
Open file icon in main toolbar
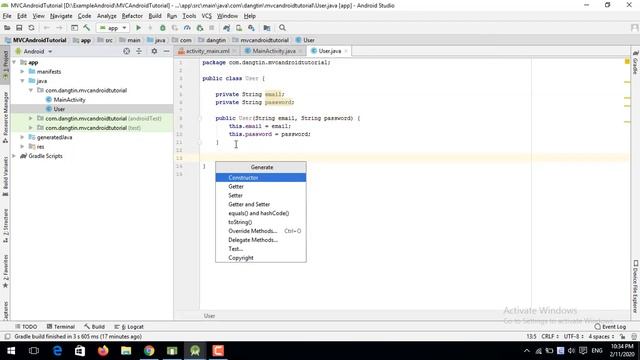tap(7, 28)
